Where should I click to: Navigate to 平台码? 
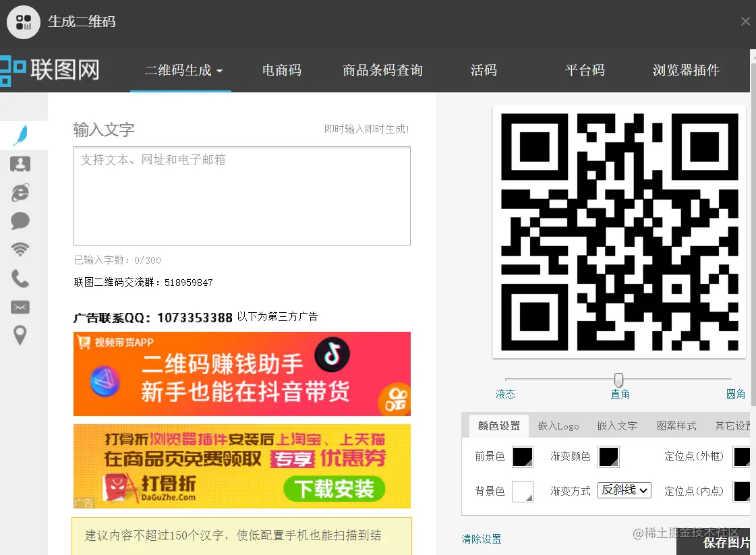(585, 70)
